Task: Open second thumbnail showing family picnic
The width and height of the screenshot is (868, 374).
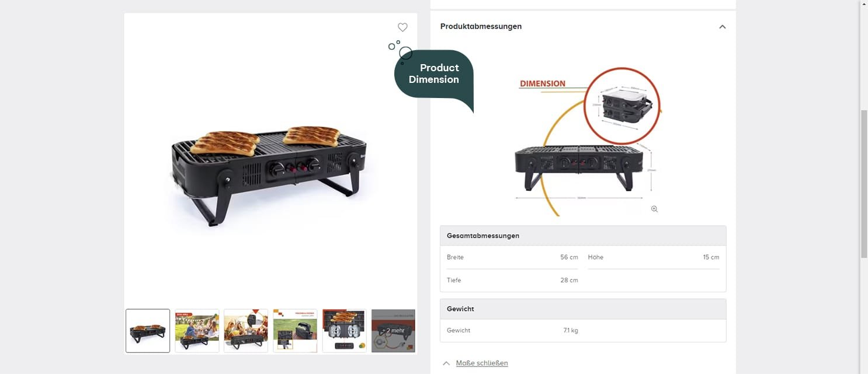Action: pyautogui.click(x=197, y=331)
